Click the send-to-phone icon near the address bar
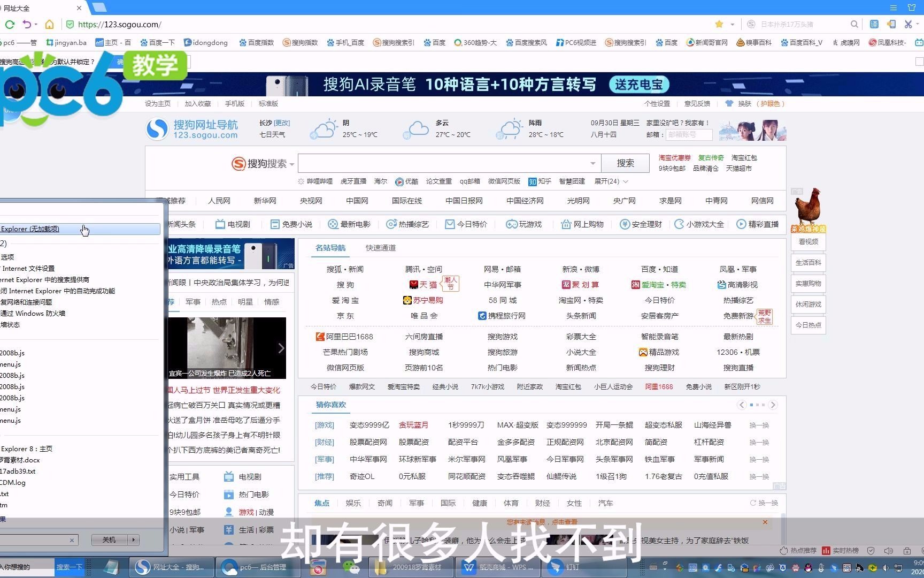This screenshot has height=578, width=924. [x=891, y=24]
